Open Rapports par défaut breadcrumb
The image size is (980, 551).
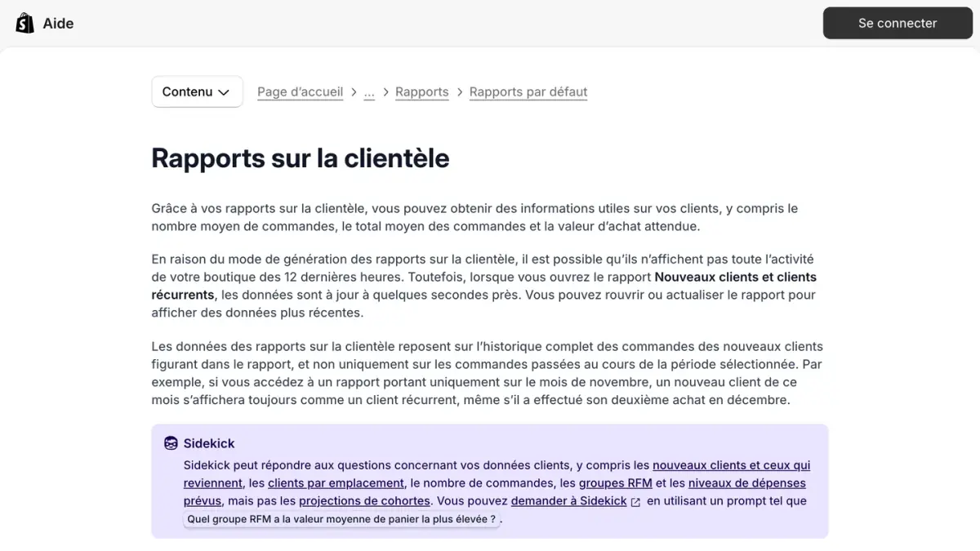(528, 91)
